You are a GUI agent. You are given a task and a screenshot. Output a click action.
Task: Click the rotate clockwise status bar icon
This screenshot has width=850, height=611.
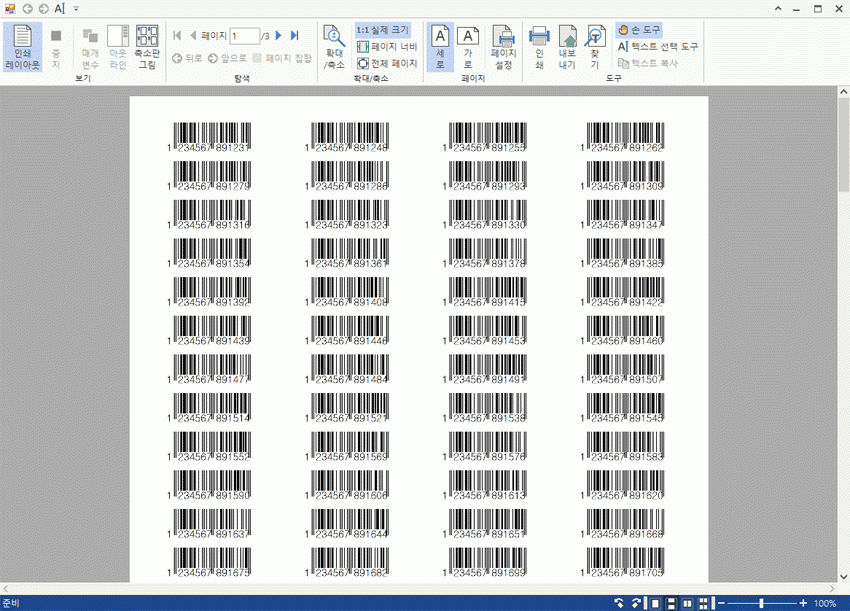coord(636,603)
